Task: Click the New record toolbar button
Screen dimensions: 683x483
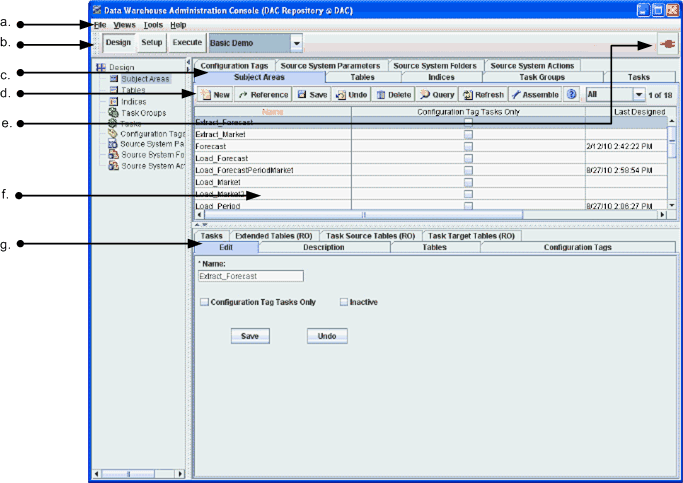Action: click(x=216, y=95)
